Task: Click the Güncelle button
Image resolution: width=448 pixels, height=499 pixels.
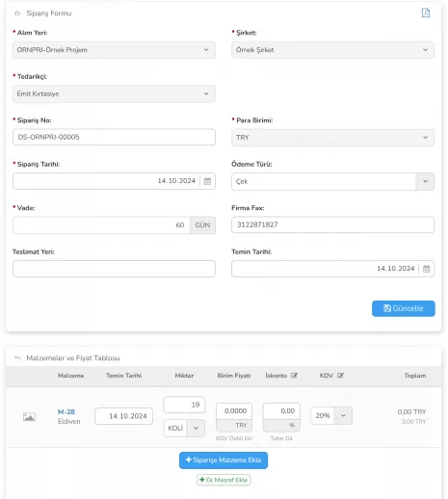Action: tap(404, 308)
